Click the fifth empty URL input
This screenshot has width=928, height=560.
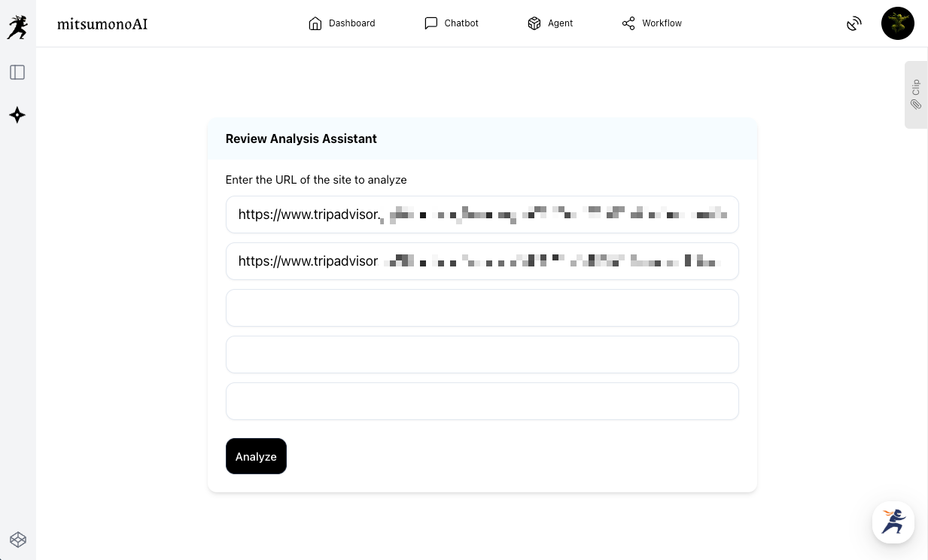click(x=482, y=401)
